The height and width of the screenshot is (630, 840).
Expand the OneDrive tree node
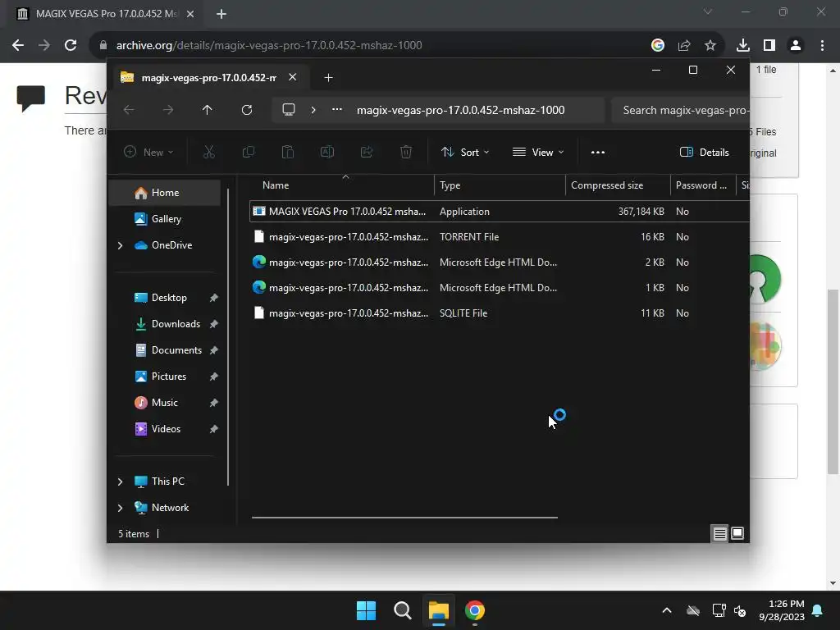point(120,245)
